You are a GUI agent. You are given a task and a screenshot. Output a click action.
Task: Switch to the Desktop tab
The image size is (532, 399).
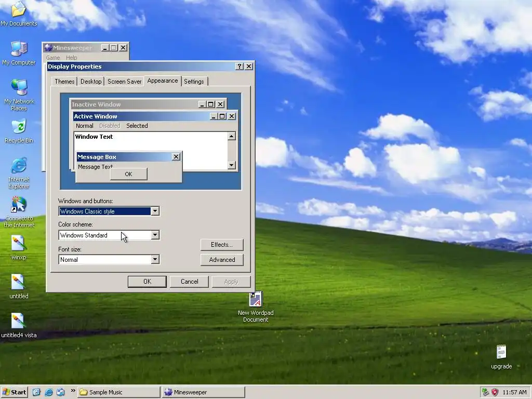[91, 82]
